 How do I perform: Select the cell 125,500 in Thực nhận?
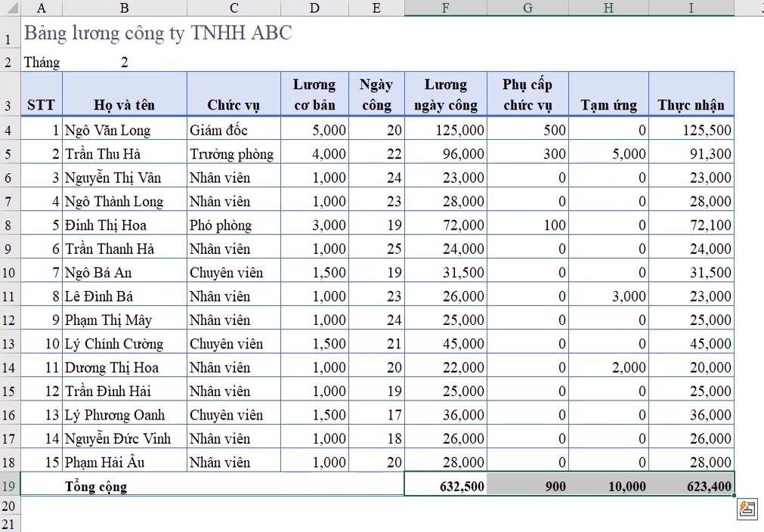click(691, 129)
